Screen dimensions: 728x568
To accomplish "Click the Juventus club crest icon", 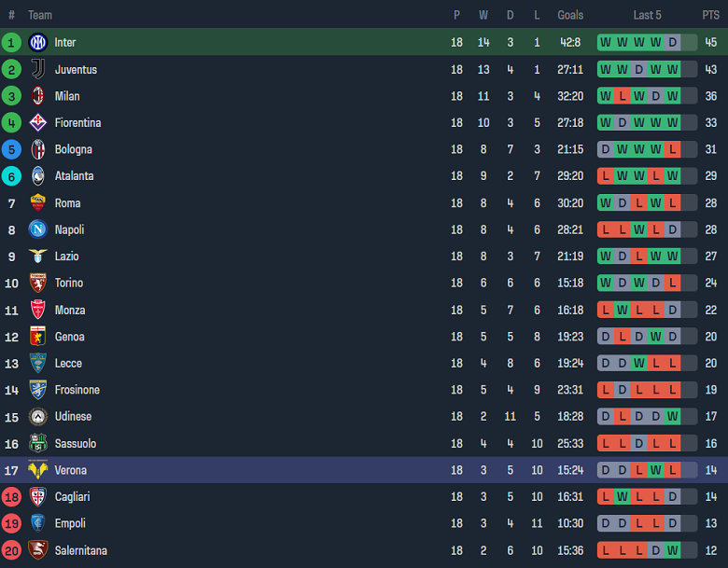I will pos(37,69).
